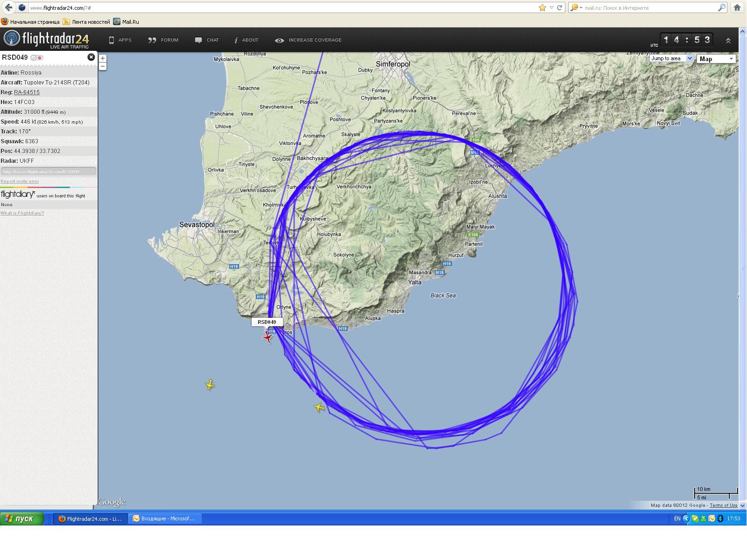Reload the page using refresh icon
This screenshot has width=747, height=560.
[x=559, y=7]
